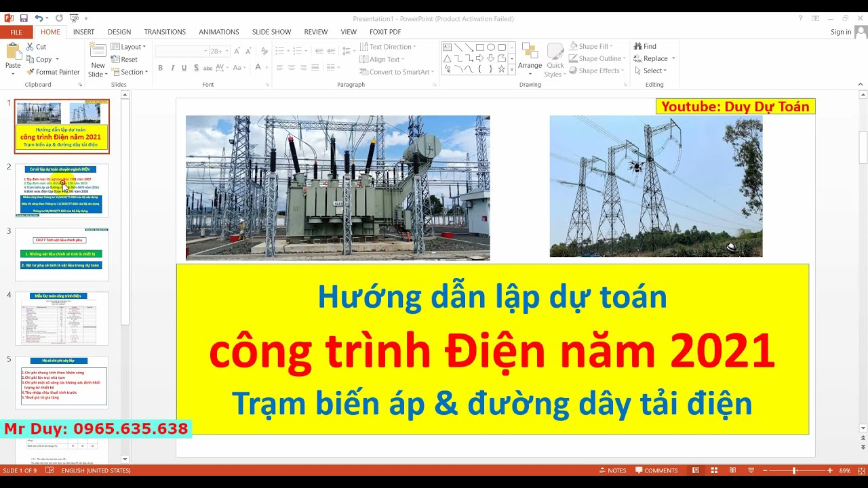Screen dimensions: 868x488
Task: Click the Undo arrow icon
Action: coord(39,18)
